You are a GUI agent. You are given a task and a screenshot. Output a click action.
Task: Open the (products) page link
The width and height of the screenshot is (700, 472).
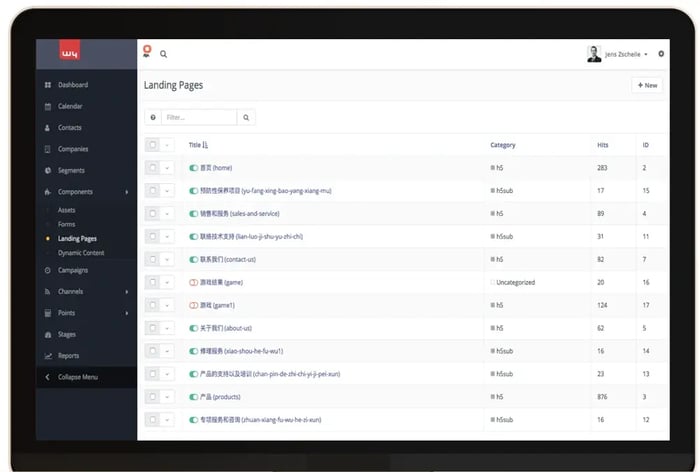coord(220,397)
